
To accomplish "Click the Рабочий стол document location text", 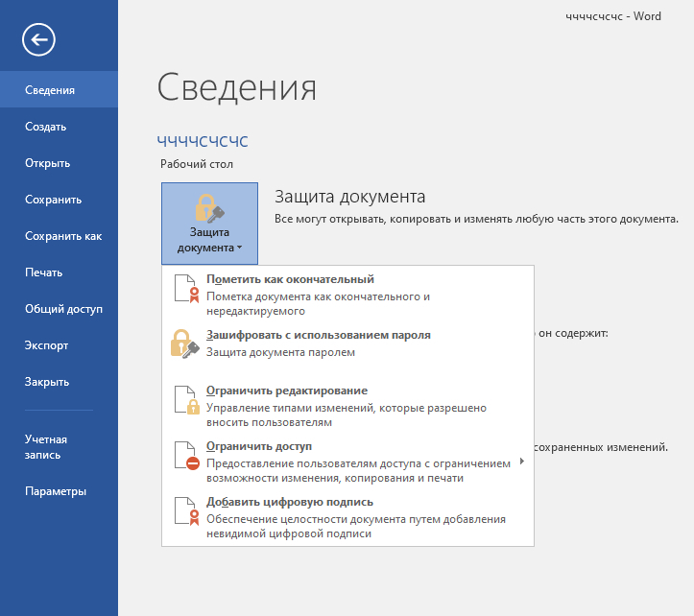I will pos(197,164).
